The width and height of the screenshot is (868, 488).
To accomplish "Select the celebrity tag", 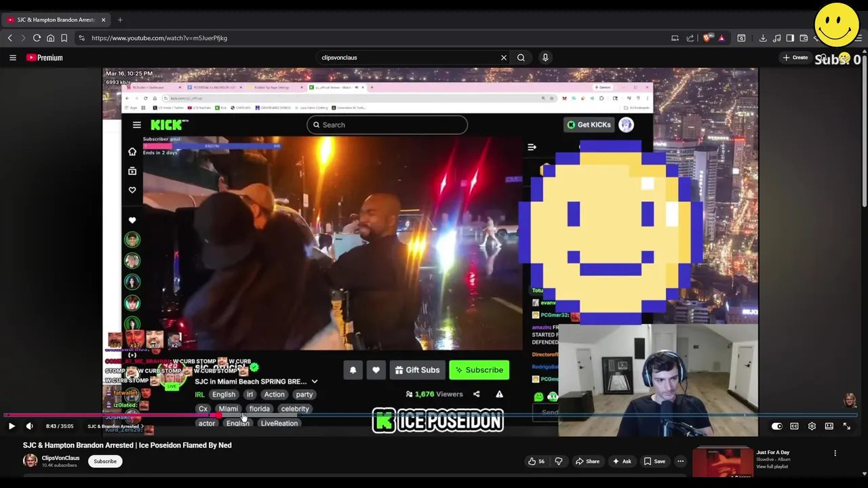I will [295, 409].
